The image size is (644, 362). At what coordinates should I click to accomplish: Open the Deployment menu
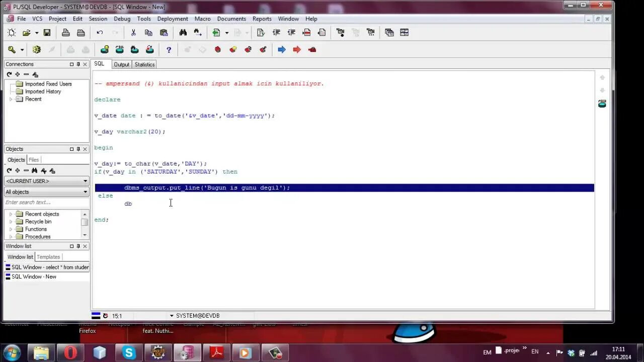tap(173, 19)
